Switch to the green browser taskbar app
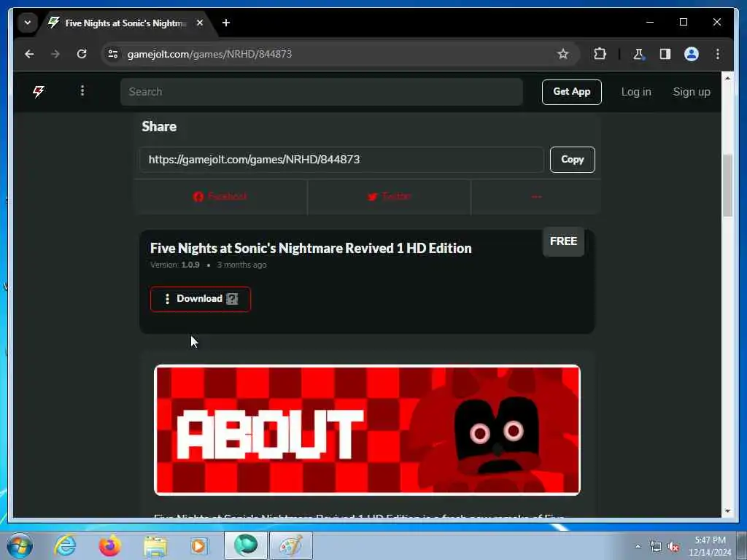Screen dimensions: 747x560 pyautogui.click(x=246, y=545)
